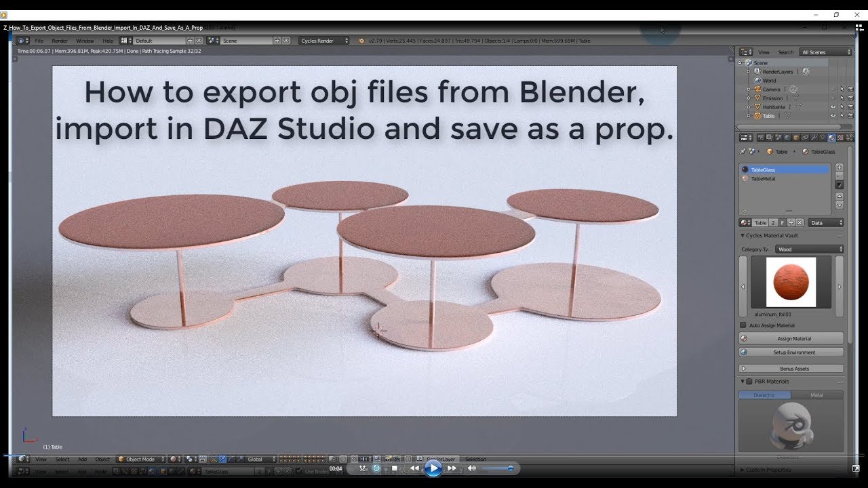Image resolution: width=868 pixels, height=488 pixels.
Task: Open the Wood category type dropdown
Action: 810,249
